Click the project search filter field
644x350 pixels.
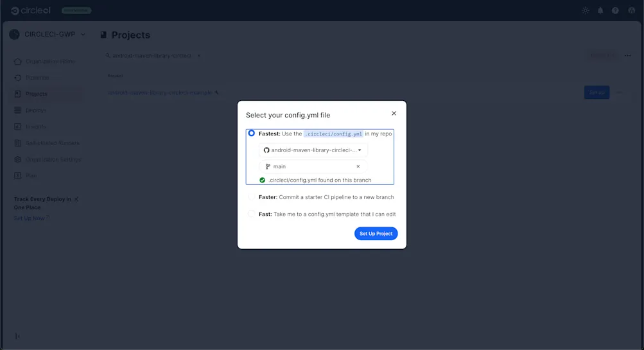(153, 55)
